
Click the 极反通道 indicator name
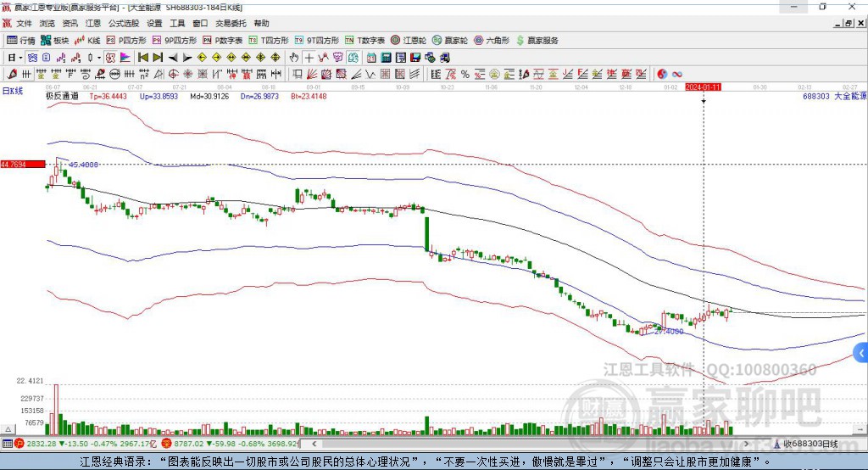62,96
